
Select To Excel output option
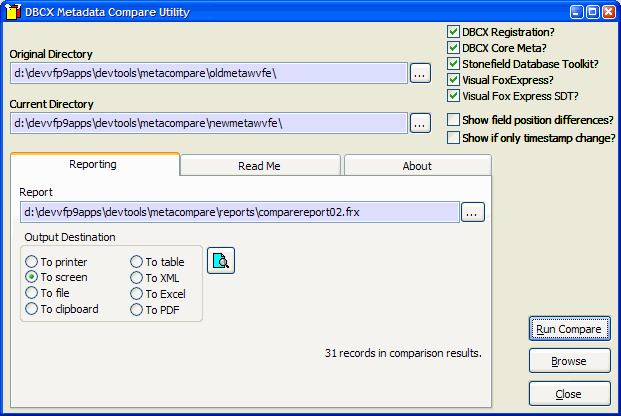coord(137,294)
